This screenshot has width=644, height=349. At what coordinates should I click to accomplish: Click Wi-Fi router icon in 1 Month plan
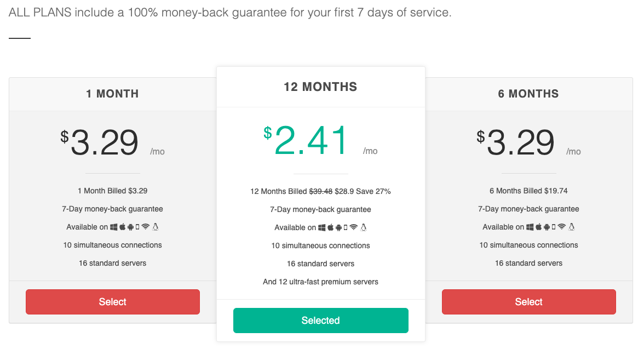click(x=146, y=226)
